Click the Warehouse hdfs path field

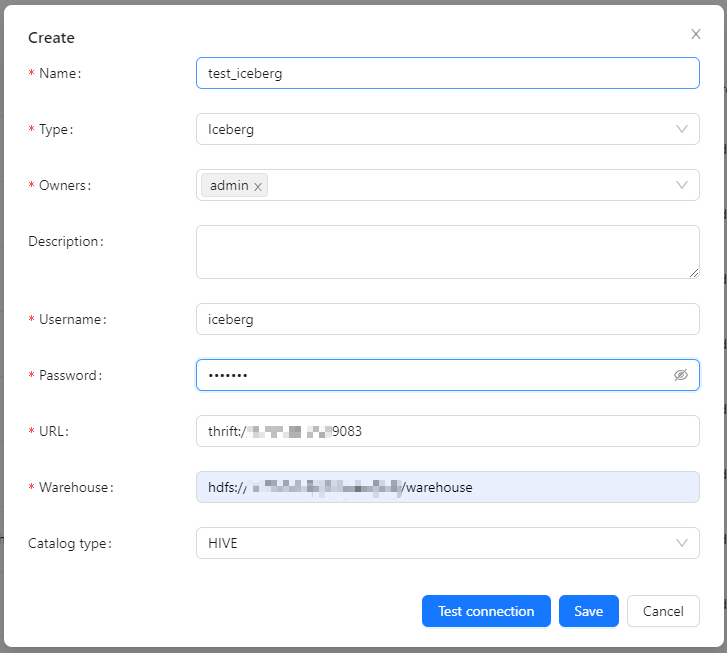click(447, 487)
